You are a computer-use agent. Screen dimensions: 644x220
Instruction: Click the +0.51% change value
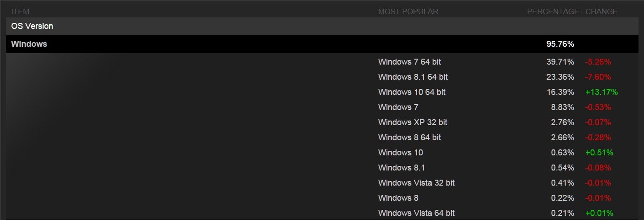599,153
